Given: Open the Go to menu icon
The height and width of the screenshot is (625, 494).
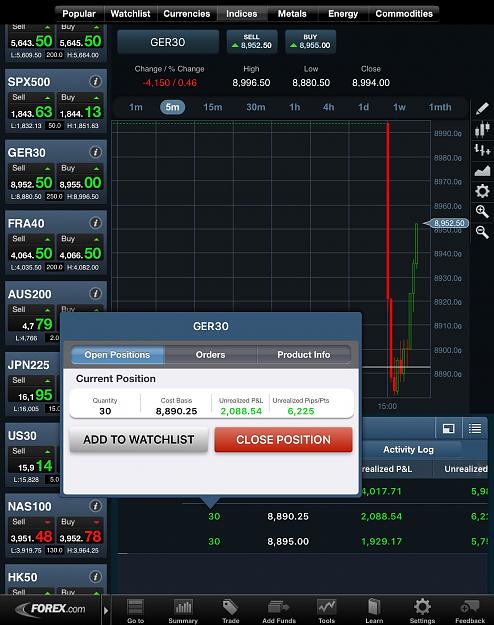Looking at the screenshot, I should [135, 611].
